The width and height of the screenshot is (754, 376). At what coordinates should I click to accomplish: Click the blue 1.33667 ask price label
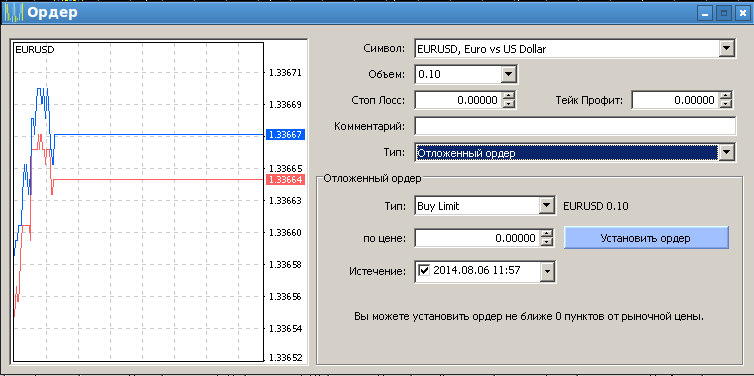(286, 135)
